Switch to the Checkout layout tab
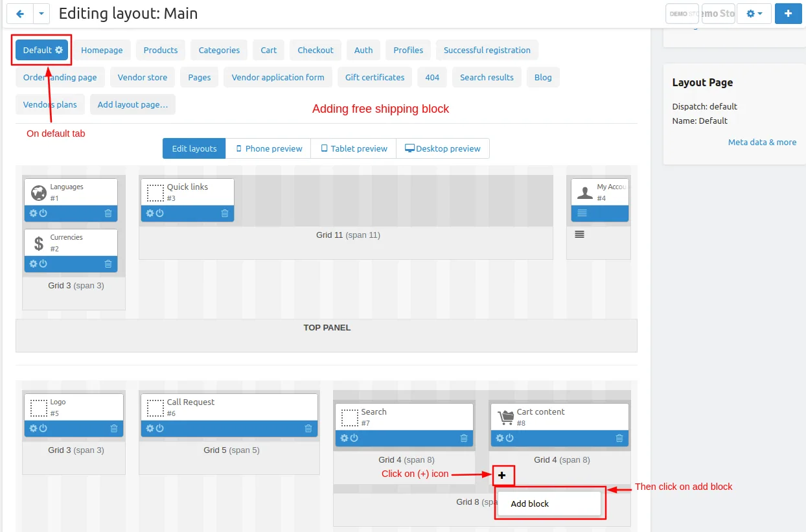This screenshot has height=532, width=806. coord(316,50)
